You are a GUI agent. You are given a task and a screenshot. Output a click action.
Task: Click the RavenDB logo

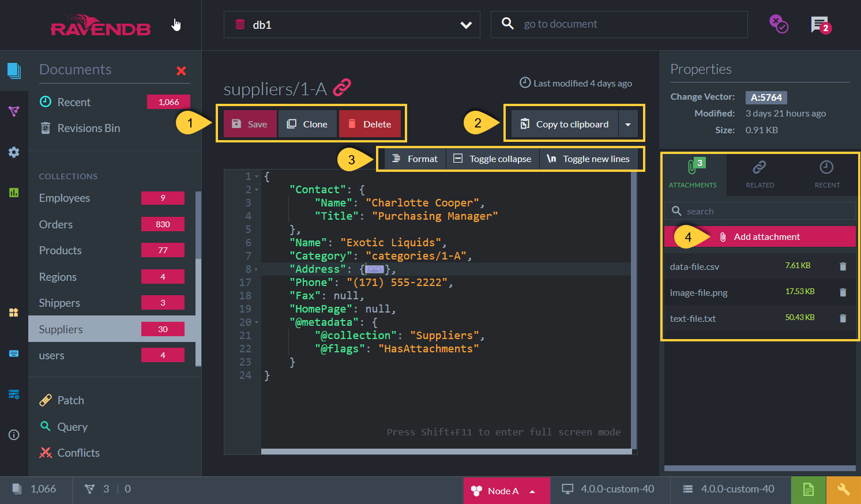coord(101,25)
